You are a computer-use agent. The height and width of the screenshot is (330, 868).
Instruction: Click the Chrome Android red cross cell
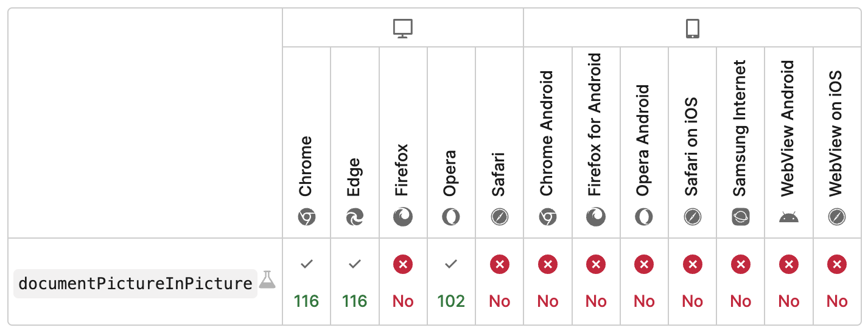(x=548, y=281)
